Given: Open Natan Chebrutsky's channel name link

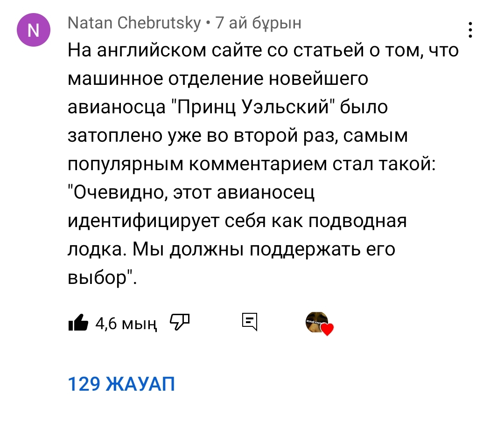Looking at the screenshot, I should [x=134, y=22].
